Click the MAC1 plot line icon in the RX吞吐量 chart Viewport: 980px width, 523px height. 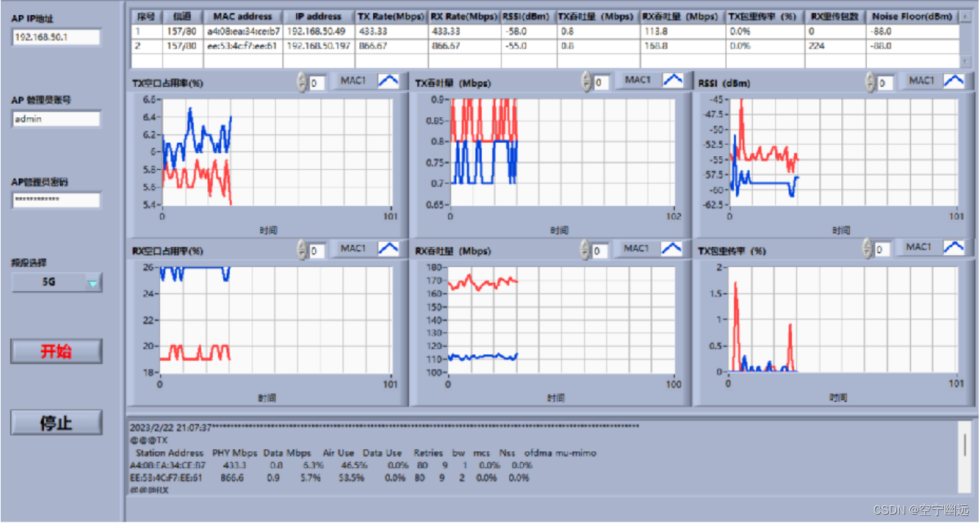pyautogui.click(x=673, y=248)
